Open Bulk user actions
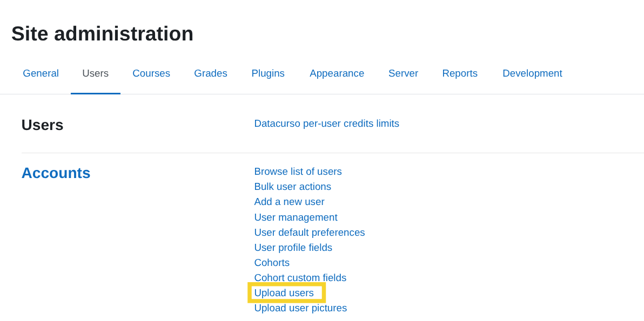The width and height of the screenshot is (644, 321). coord(292,187)
